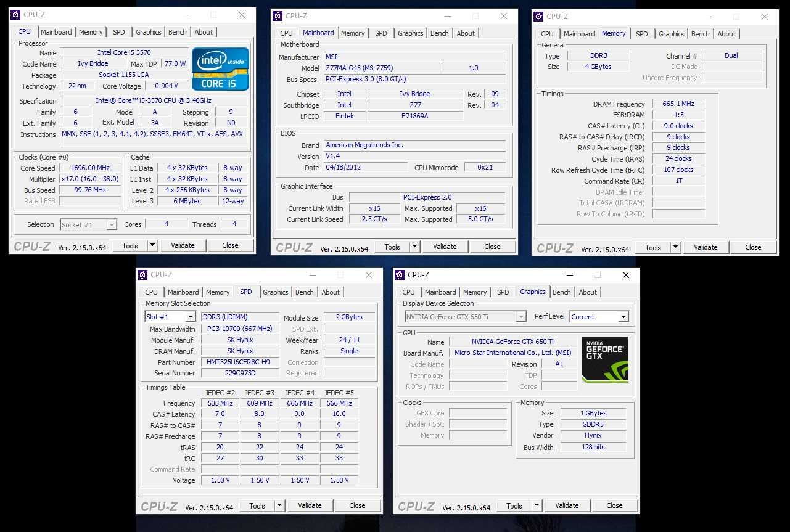790x532 pixels.
Task: Click the PC3-10700 (667 MHz) bandwidth field
Action: (x=240, y=329)
